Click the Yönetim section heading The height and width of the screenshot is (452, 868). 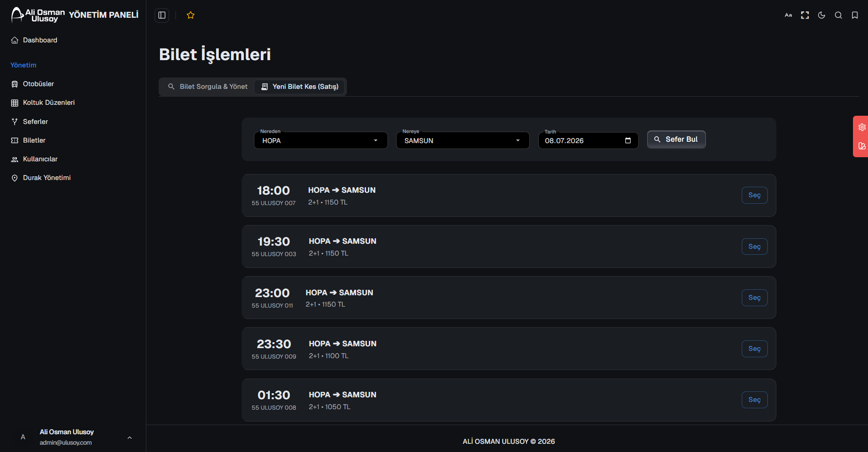(23, 65)
